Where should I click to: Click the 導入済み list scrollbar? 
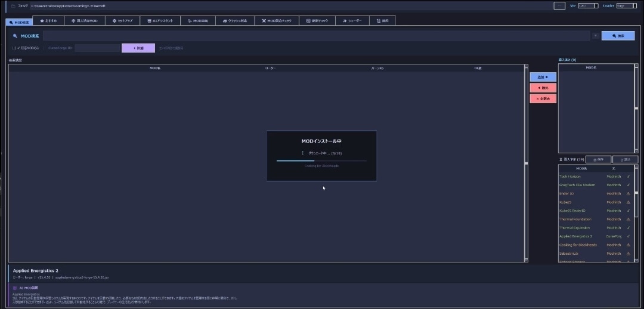636,109
